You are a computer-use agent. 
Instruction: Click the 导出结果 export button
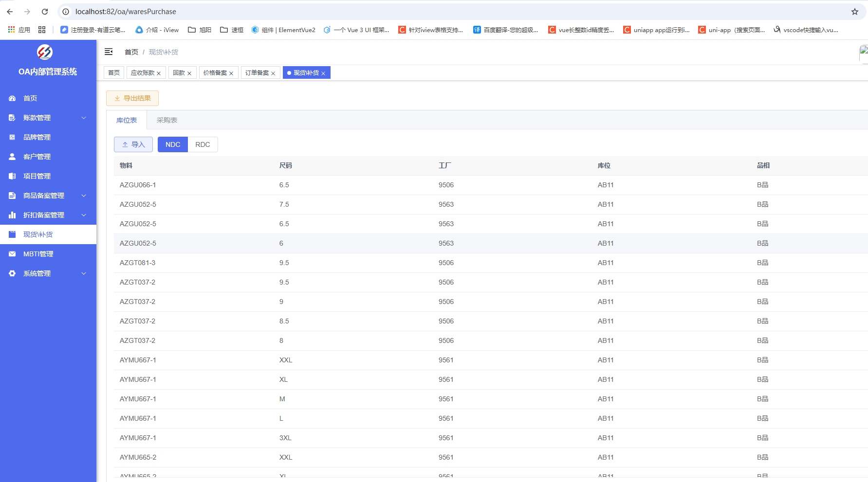pos(132,98)
